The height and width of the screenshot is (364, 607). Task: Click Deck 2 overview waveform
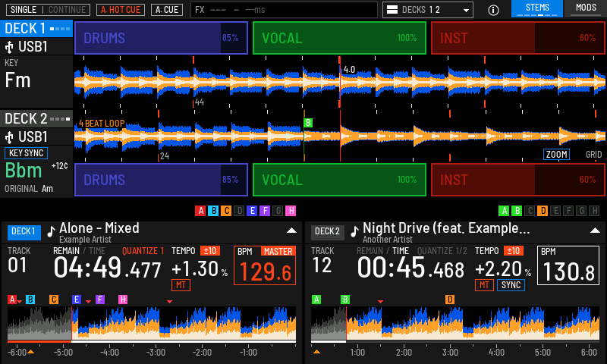(x=455, y=323)
